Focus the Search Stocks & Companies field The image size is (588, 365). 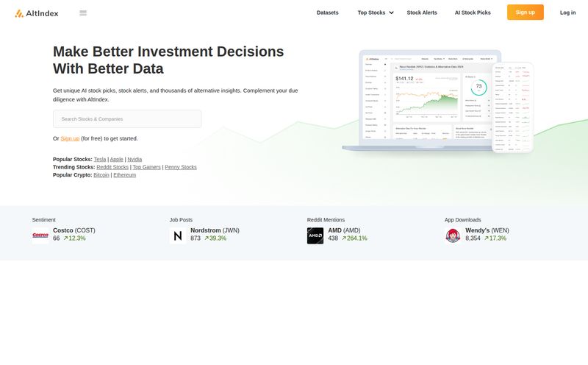[127, 118]
